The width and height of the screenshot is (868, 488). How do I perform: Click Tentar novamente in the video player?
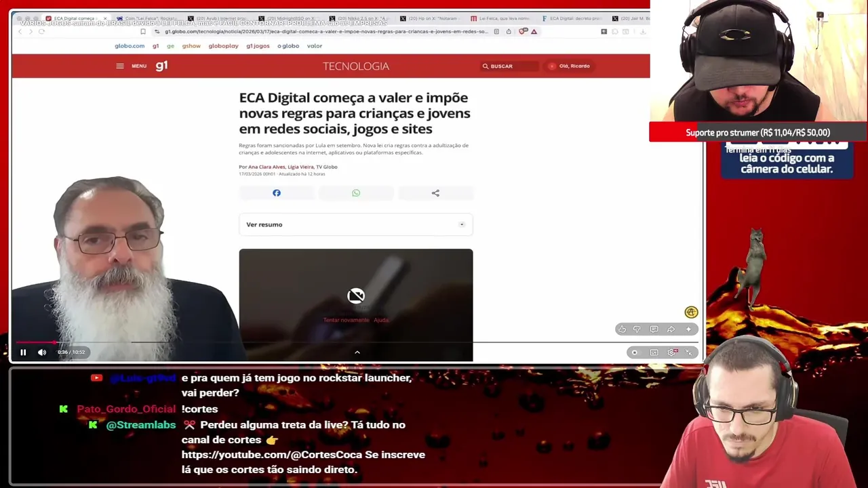point(346,320)
